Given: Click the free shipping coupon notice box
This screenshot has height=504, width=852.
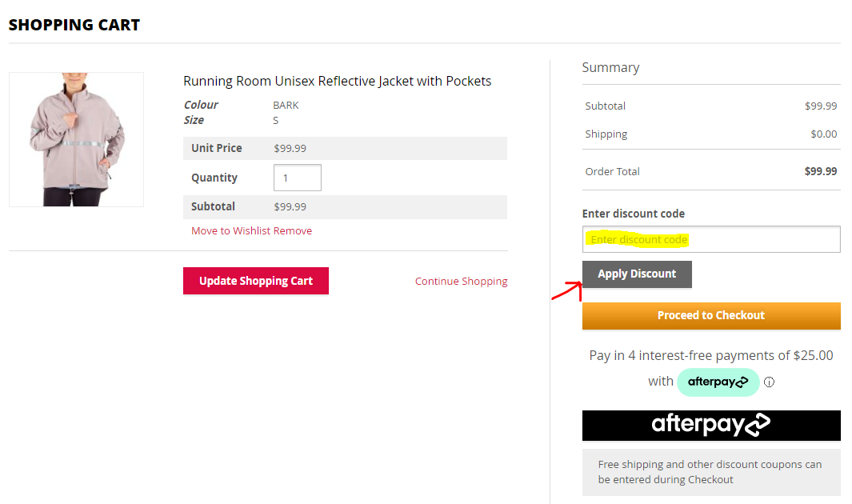Looking at the screenshot, I should [711, 472].
